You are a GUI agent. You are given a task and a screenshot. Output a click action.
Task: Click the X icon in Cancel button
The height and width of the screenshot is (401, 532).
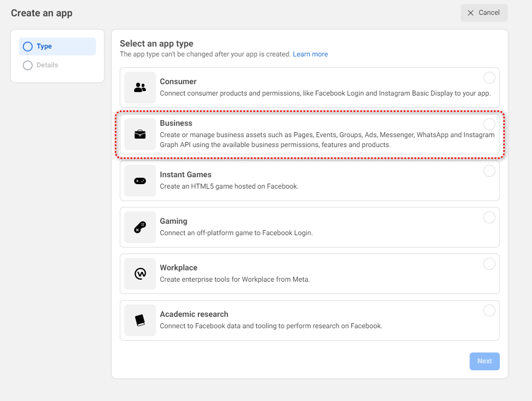(x=471, y=13)
